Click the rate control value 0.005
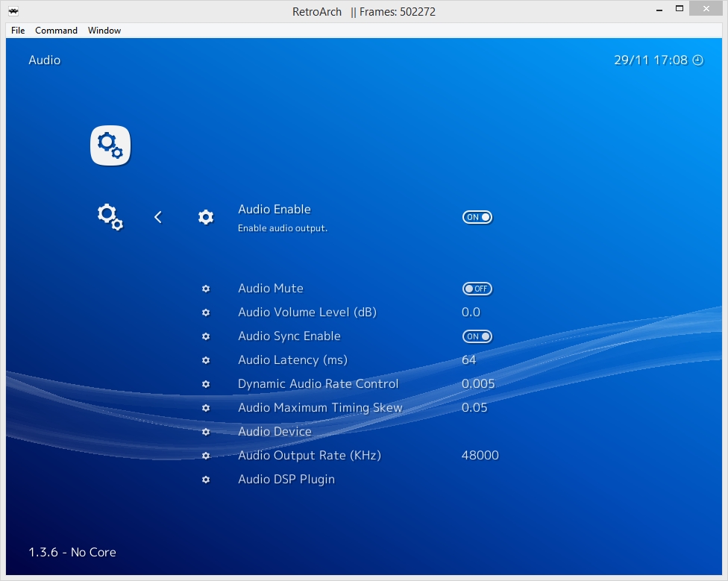The height and width of the screenshot is (581, 728). click(478, 384)
